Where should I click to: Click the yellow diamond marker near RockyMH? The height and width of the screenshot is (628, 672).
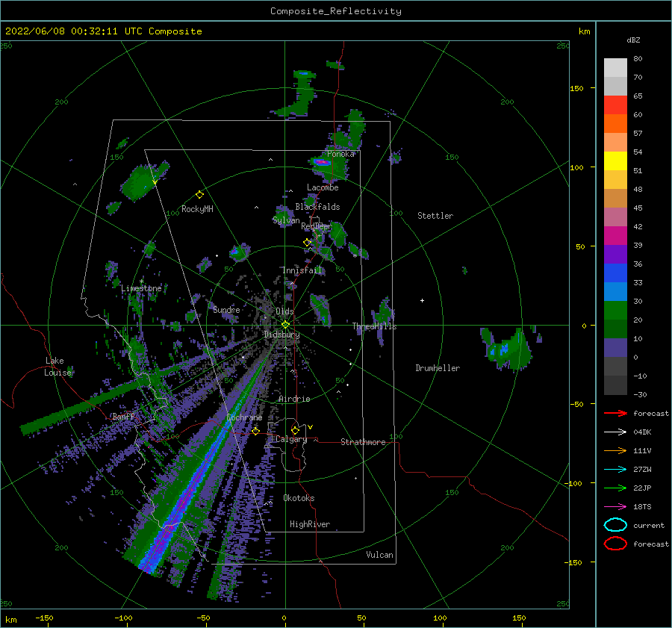click(199, 195)
